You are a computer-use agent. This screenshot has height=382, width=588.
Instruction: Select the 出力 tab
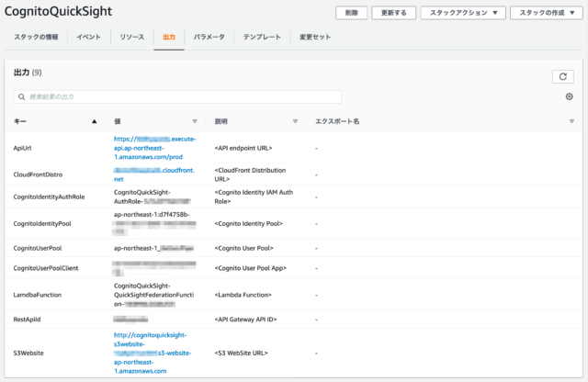tap(169, 37)
